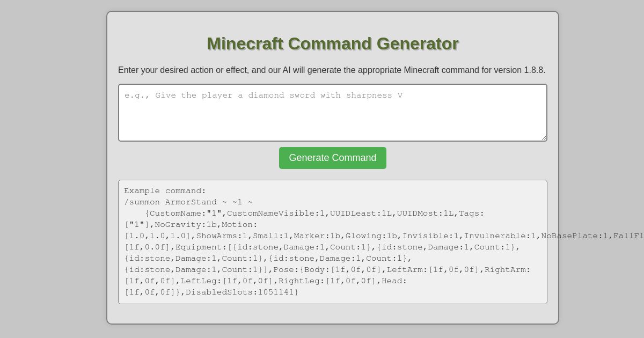Click the 'Example command:' label
The width and height of the screenshot is (644, 338).
pos(165,191)
